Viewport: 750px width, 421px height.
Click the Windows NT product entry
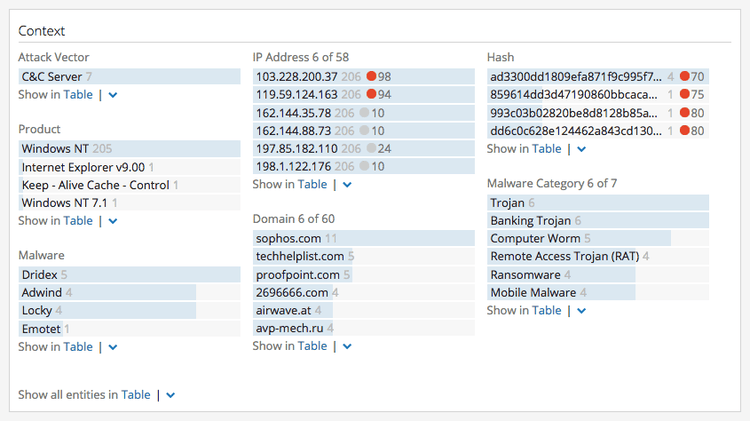[55, 148]
